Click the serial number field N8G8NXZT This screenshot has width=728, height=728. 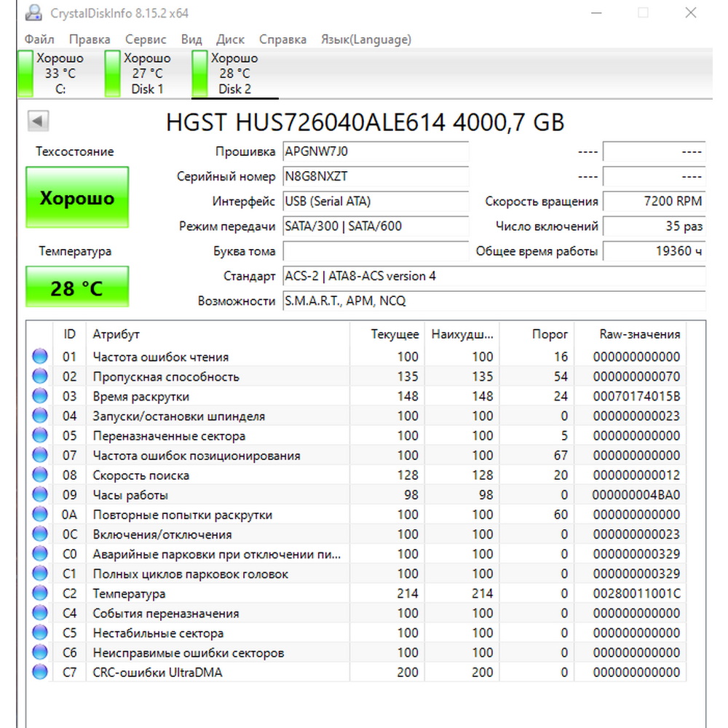pyautogui.click(x=376, y=176)
